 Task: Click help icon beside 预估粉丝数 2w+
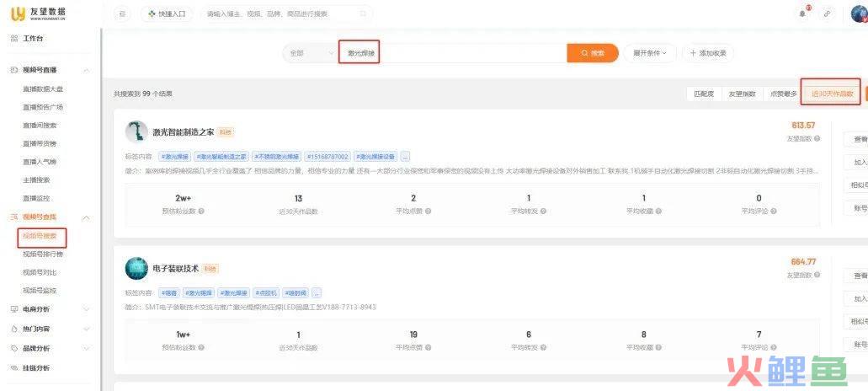(201, 211)
